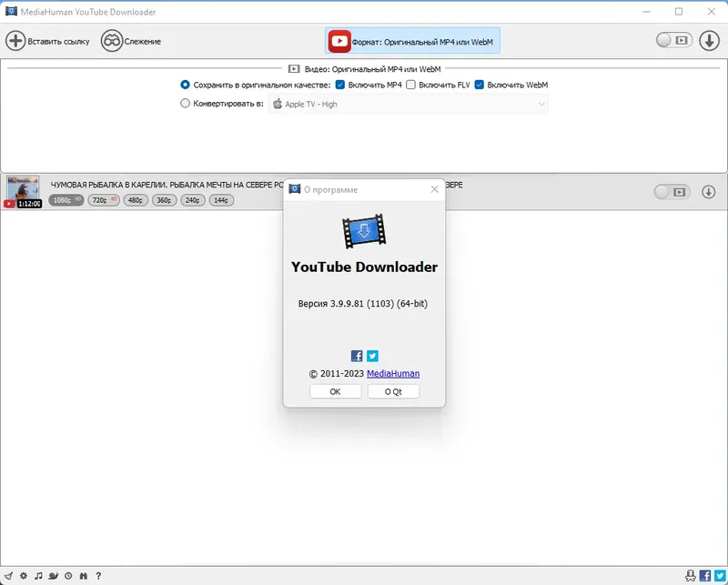The image size is (728, 585).
Task: Click 'Вставить ссылку' in the toolbar
Action: (48, 40)
